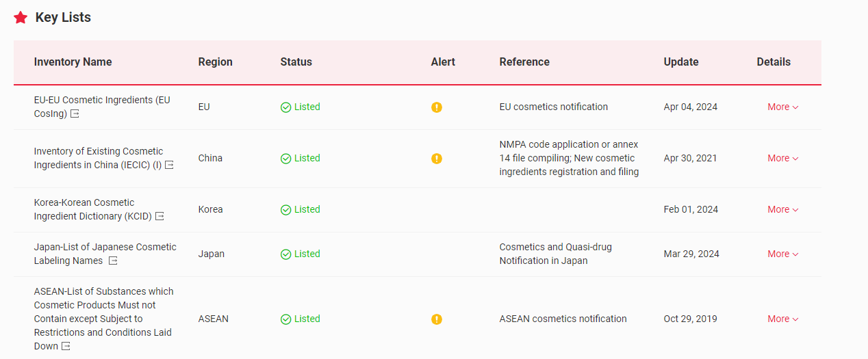Expand More details for Korea KCID row
Image resolution: width=868 pixels, height=359 pixels.
[x=782, y=210]
